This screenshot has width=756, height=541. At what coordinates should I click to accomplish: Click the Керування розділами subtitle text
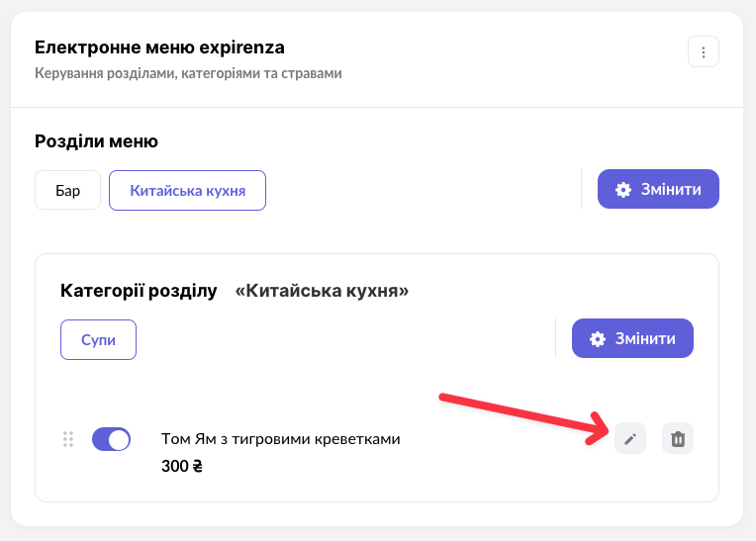point(188,74)
